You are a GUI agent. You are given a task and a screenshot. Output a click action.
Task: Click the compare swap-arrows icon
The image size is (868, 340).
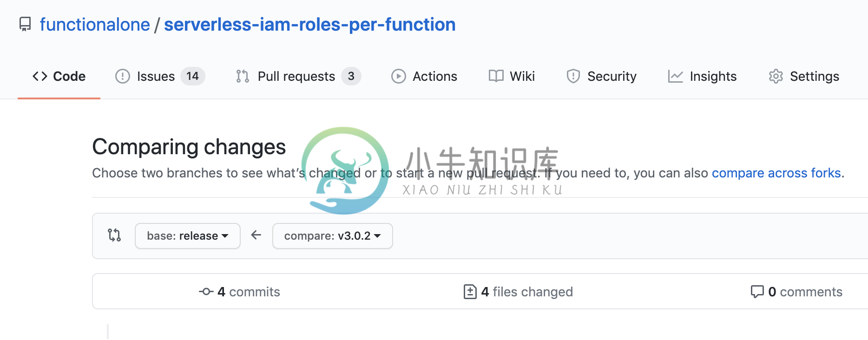coord(114,235)
